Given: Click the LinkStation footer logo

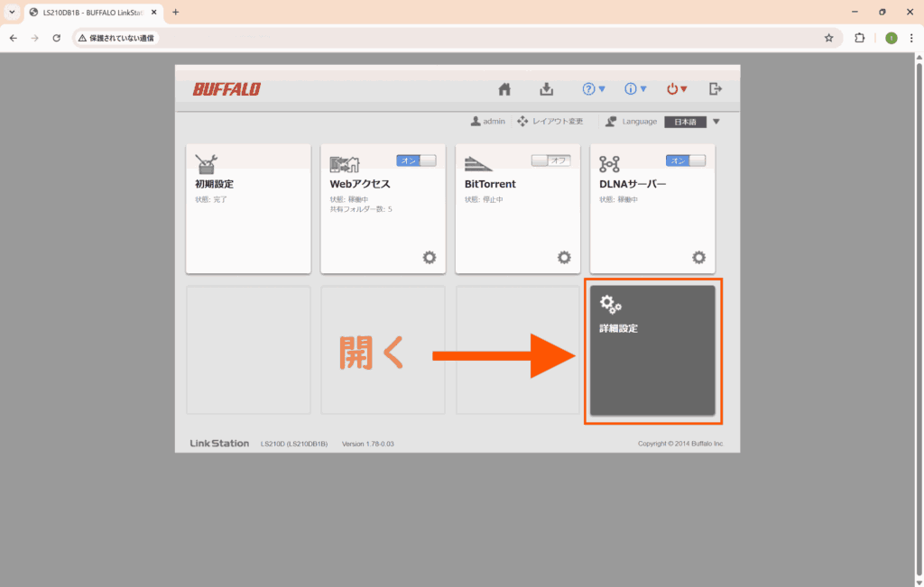Looking at the screenshot, I should point(219,444).
